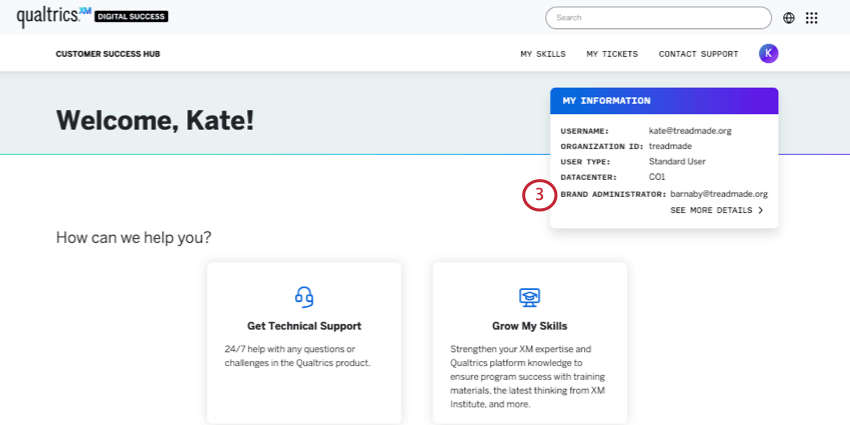Screen dimensions: 850x425
Task: Click the BRAND ADMINISTRATOR: label
Action: tap(614, 194)
